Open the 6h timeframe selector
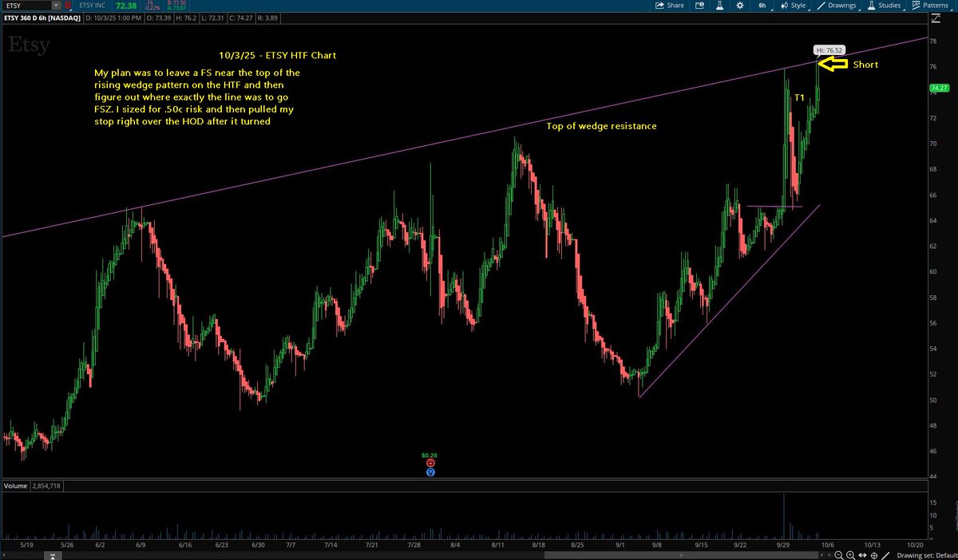 point(762,5)
